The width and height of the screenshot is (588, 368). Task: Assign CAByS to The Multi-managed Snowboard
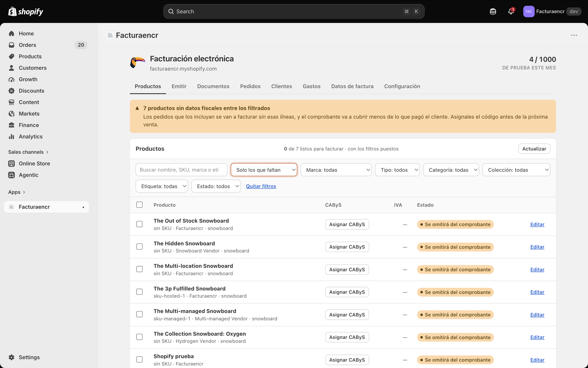(347, 315)
